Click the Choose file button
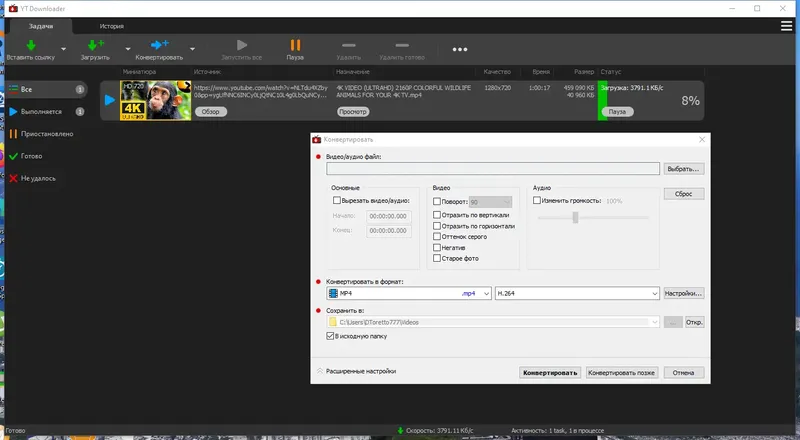 [684, 169]
